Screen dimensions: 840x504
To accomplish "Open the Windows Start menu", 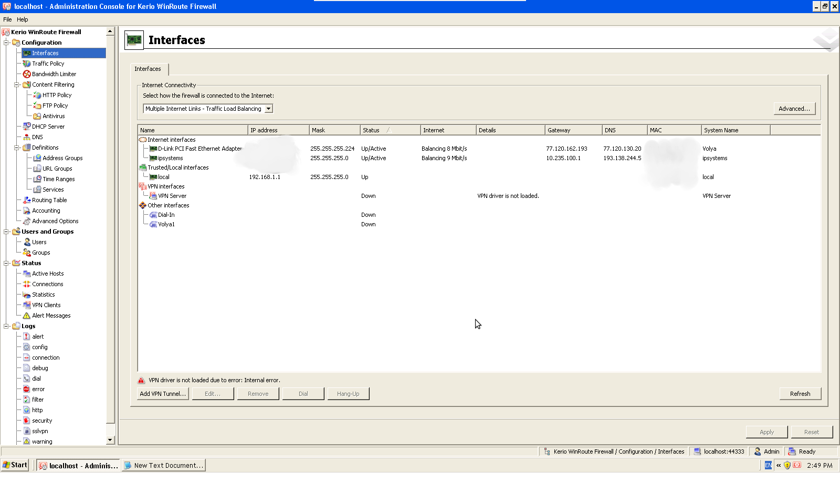I will coord(15,465).
